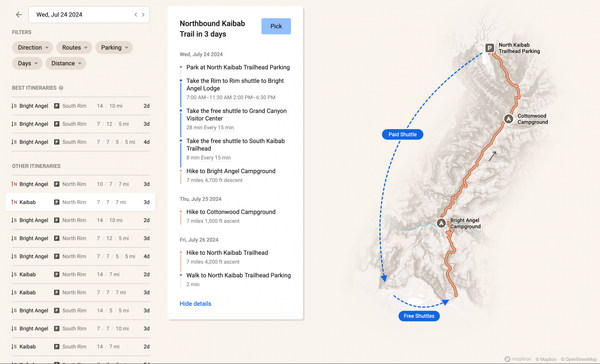
Task: Select Kaibab North Rim 14/7 mi 2d itinerary
Action: (81, 274)
